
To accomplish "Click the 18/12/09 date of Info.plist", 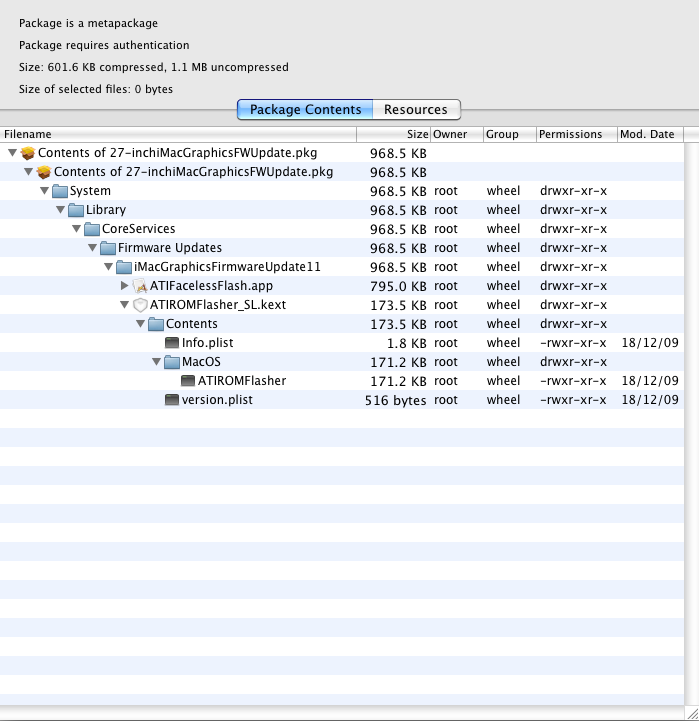I will (x=650, y=343).
